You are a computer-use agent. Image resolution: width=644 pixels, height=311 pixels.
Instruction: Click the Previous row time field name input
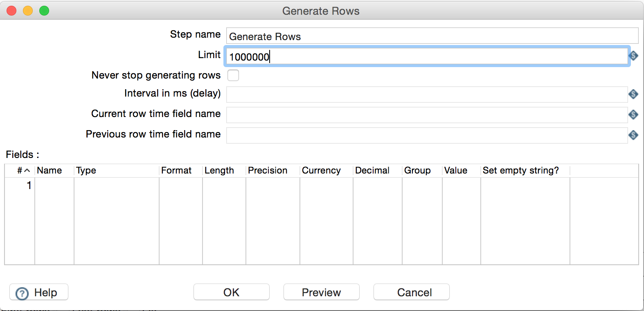tap(427, 135)
